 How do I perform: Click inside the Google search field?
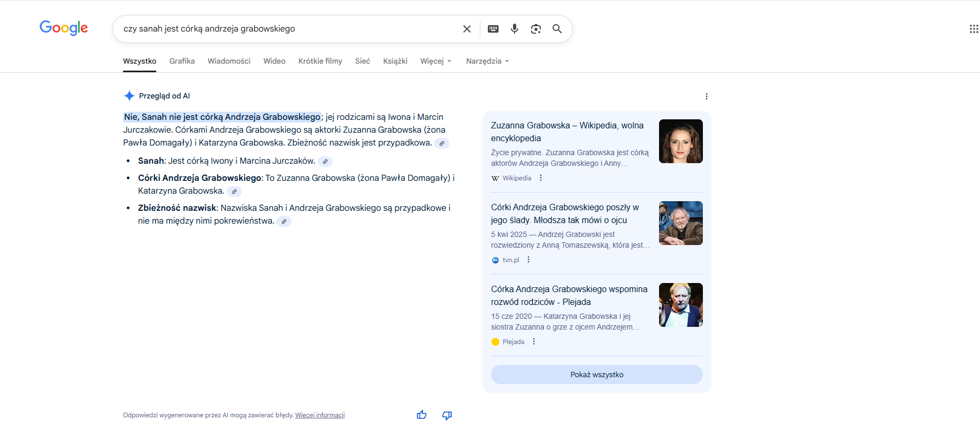tap(289, 29)
